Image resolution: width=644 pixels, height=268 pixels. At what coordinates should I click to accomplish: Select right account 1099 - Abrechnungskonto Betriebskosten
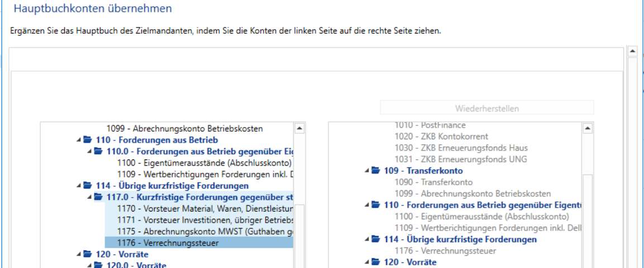[x=473, y=194]
